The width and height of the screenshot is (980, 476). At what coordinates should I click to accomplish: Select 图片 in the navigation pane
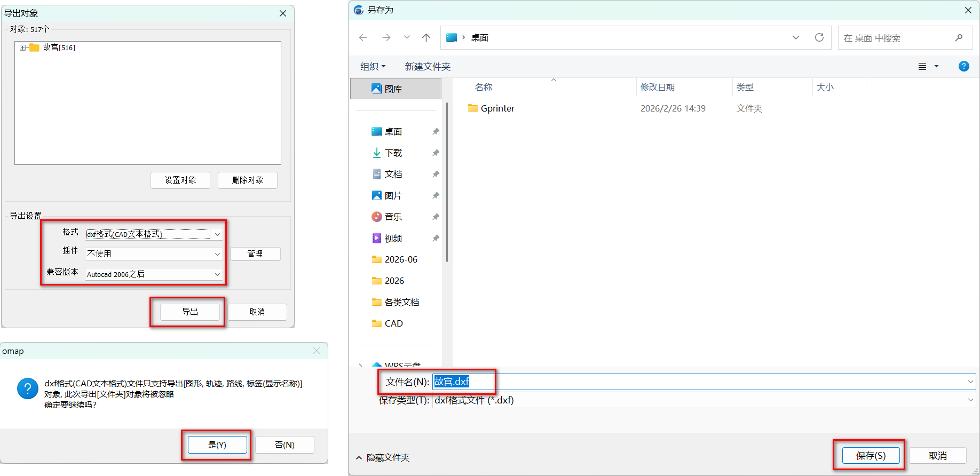click(x=393, y=195)
